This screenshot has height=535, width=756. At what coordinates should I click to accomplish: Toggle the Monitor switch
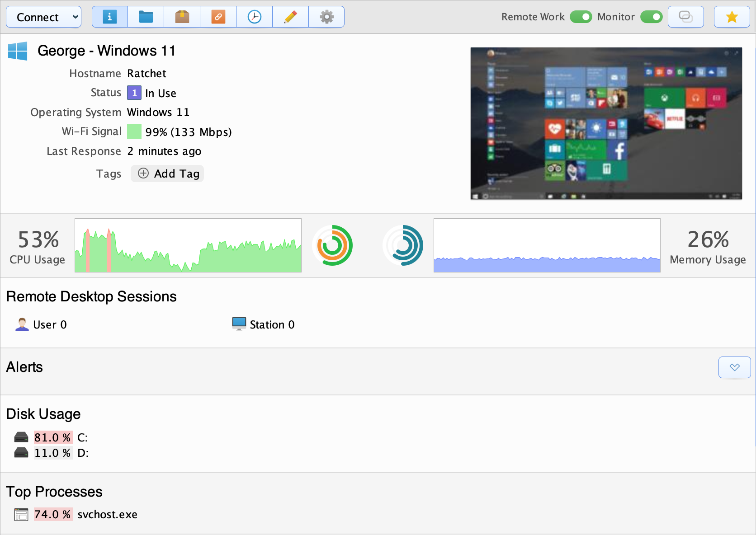click(x=652, y=17)
